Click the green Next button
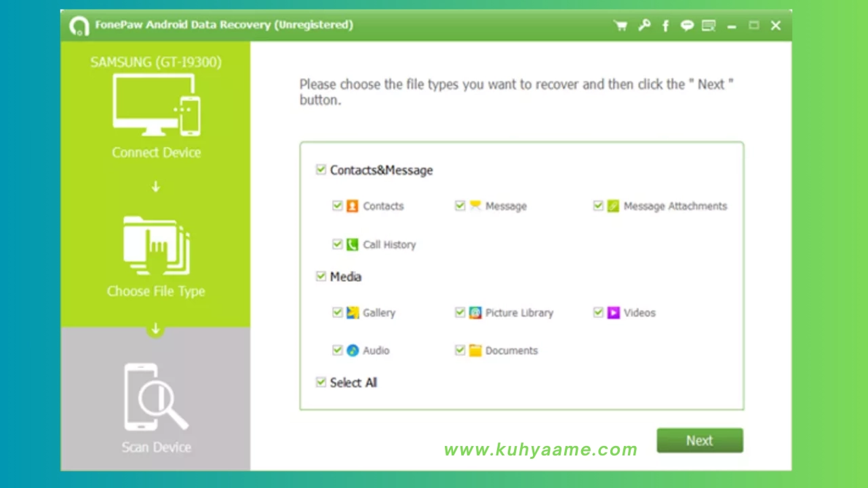This screenshot has width=868, height=488. point(700,441)
